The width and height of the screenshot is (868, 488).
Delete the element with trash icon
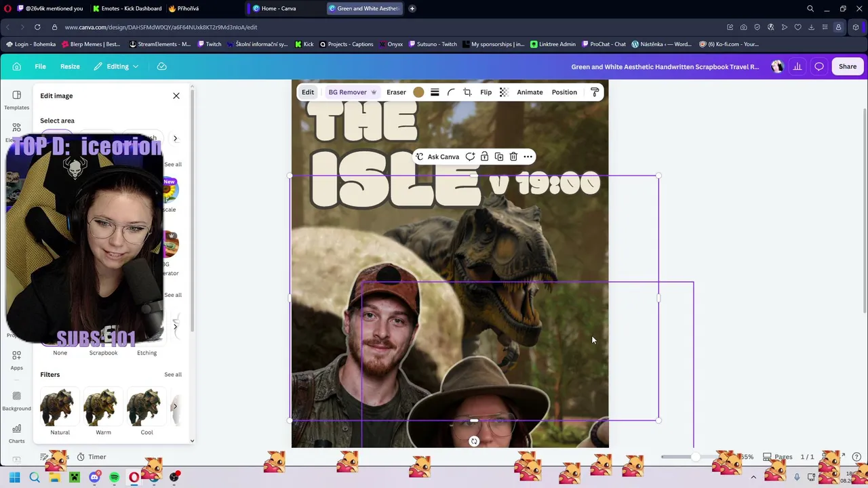pos(513,157)
